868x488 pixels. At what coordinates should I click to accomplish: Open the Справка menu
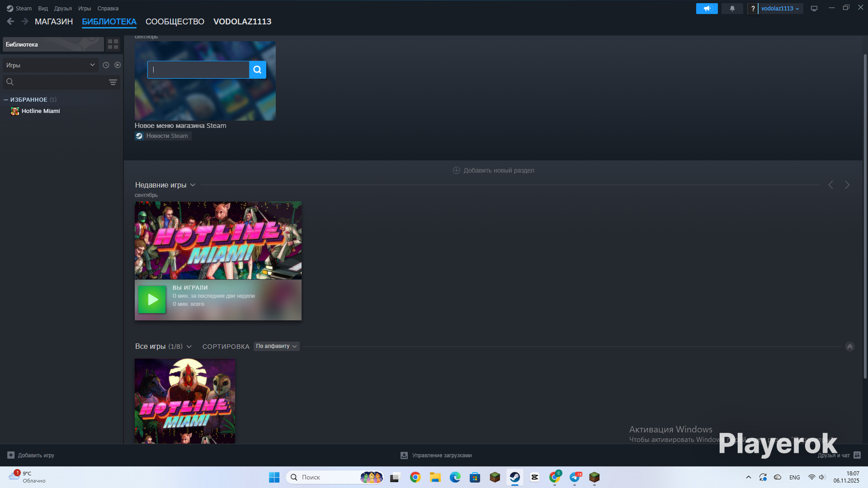(108, 8)
